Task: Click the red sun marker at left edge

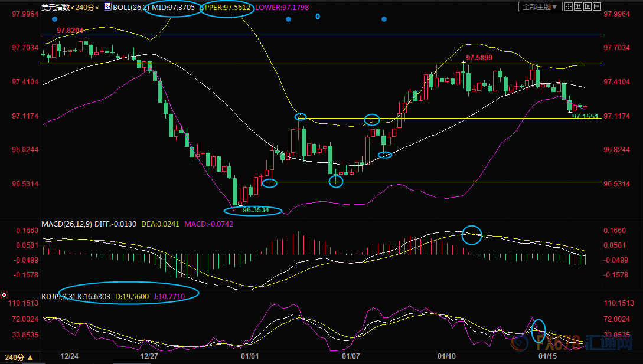Action: point(4,294)
